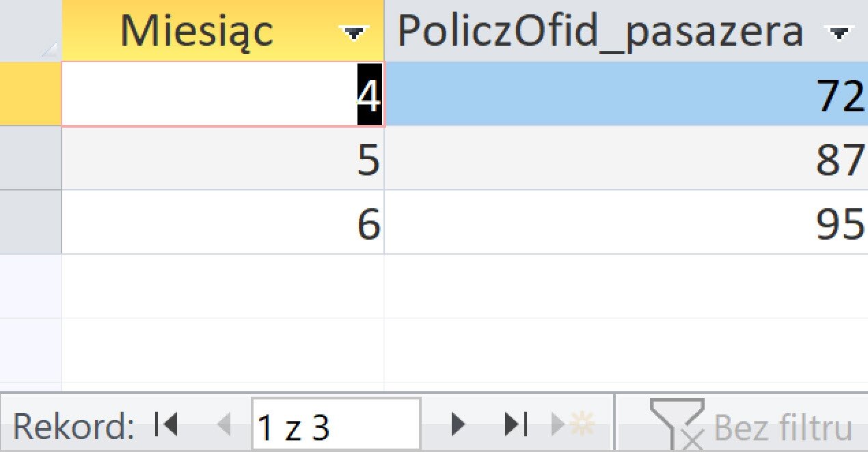868x452 pixels.
Task: Open the Miesiąc column filter dropdown
Action: [x=353, y=33]
